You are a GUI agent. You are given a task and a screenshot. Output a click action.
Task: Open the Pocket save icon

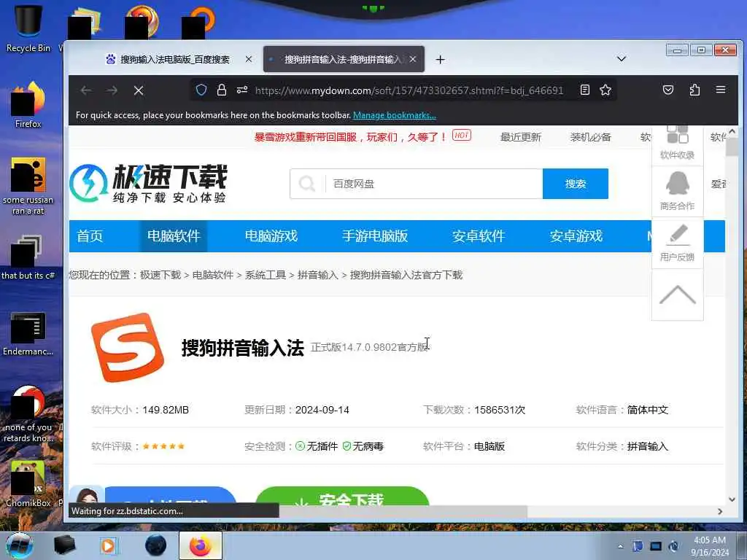668,90
